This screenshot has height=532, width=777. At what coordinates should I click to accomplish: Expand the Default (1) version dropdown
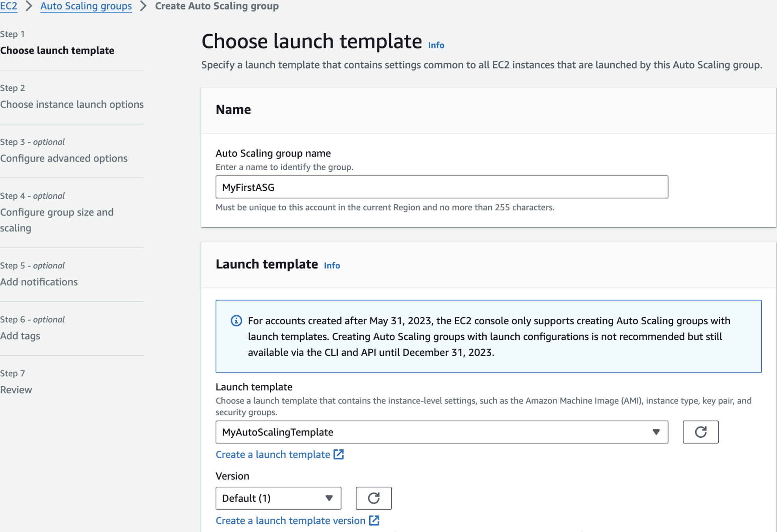[x=278, y=498]
